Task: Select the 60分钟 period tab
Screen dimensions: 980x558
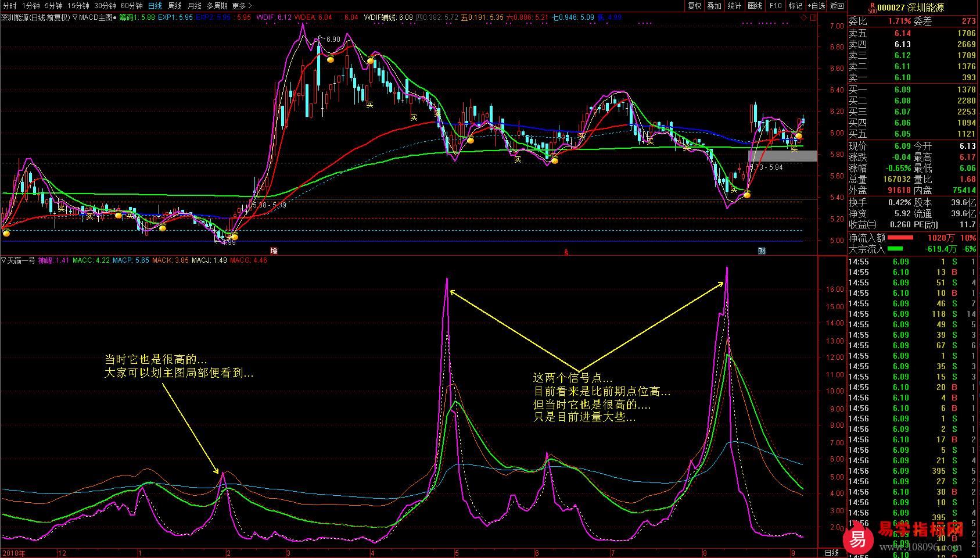Action: (x=132, y=6)
